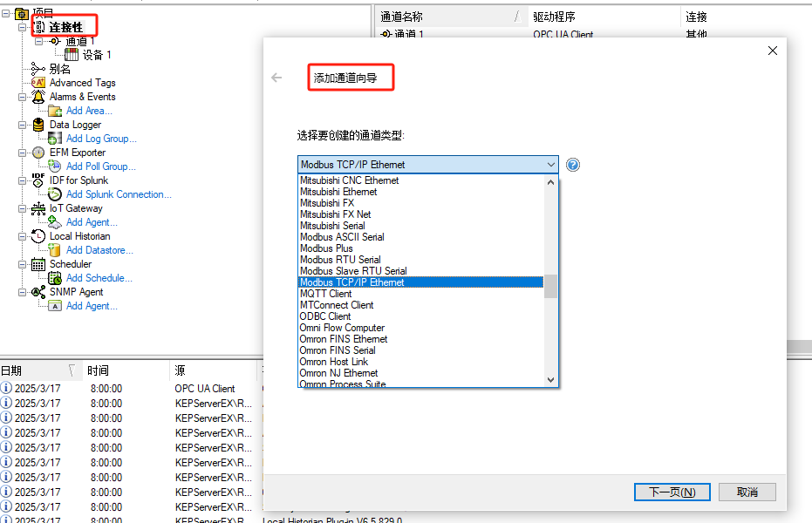Click the 连接性 connectivity node icon

[x=39, y=27]
